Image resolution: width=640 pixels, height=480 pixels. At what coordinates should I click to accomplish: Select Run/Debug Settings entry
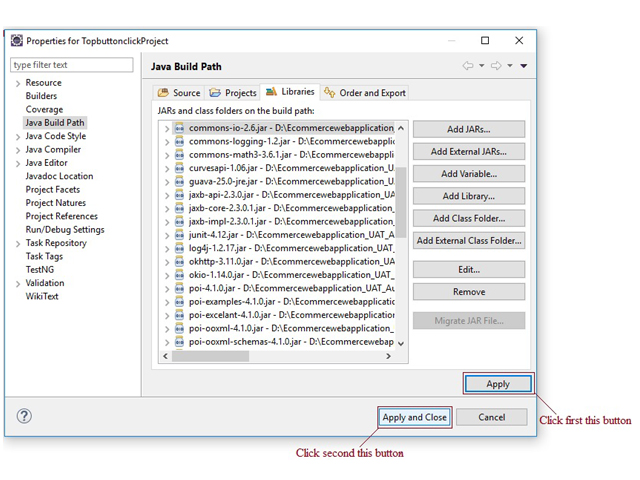click(x=65, y=230)
